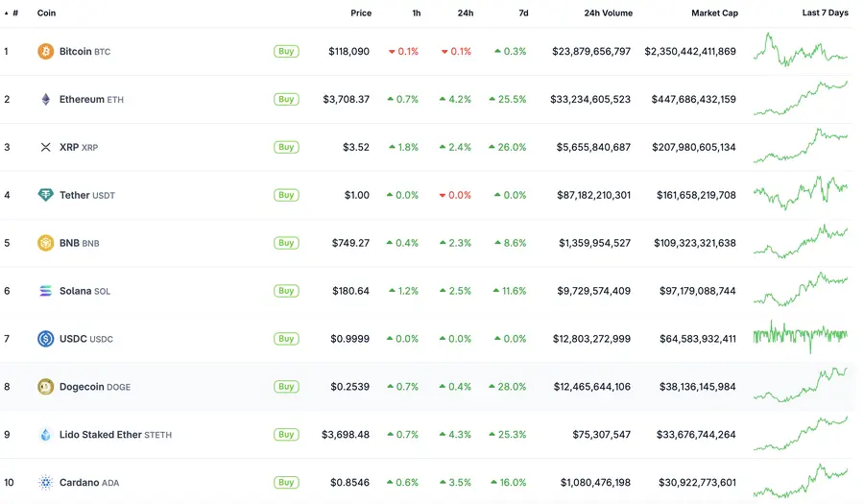Viewport: 864px width, 504px height.
Task: Click the Lido Staked Ether logo icon
Action: [x=46, y=435]
